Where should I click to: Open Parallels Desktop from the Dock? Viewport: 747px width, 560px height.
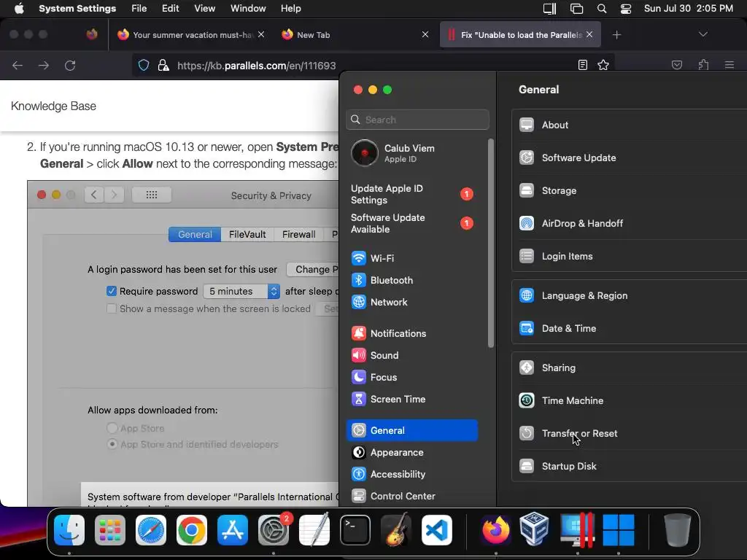pyautogui.click(x=576, y=530)
